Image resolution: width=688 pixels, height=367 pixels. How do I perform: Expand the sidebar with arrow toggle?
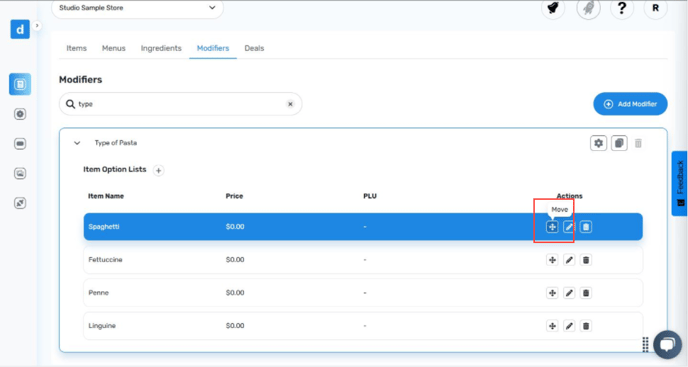point(37,26)
